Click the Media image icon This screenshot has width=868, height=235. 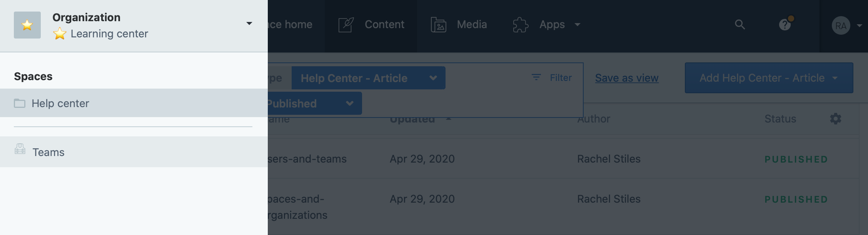coord(438,25)
